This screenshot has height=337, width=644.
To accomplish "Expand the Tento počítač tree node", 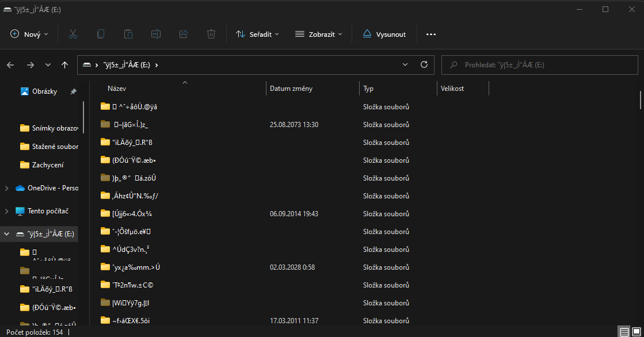I will coord(7,211).
